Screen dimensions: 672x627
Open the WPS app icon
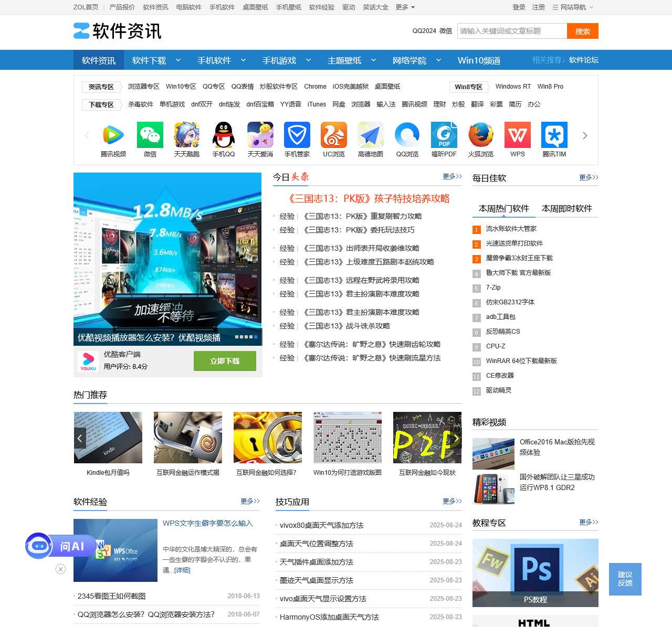point(518,135)
